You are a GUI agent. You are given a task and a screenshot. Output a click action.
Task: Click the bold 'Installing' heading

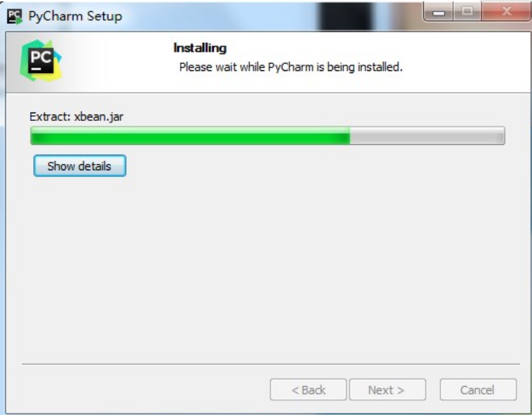coord(200,48)
